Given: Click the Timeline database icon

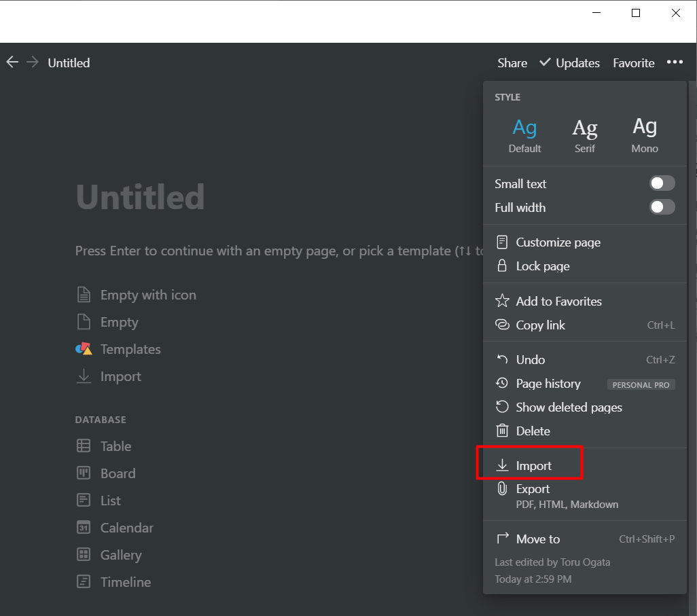Looking at the screenshot, I should (84, 581).
